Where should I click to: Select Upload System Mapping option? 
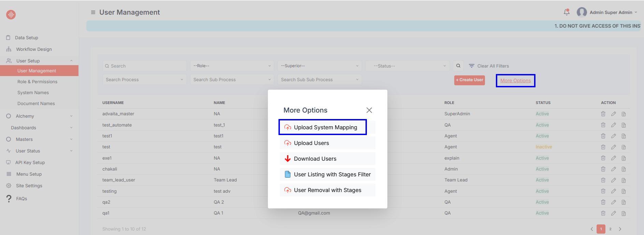(328, 127)
